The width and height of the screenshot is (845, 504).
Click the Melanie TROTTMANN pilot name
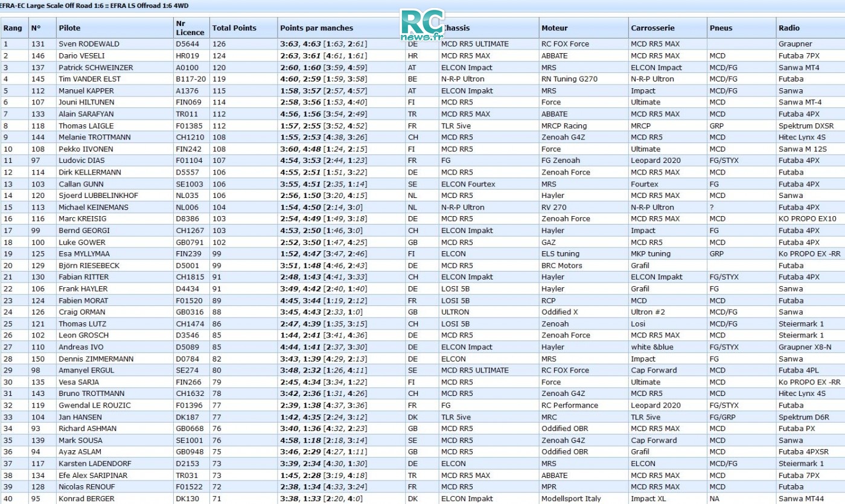coord(94,137)
